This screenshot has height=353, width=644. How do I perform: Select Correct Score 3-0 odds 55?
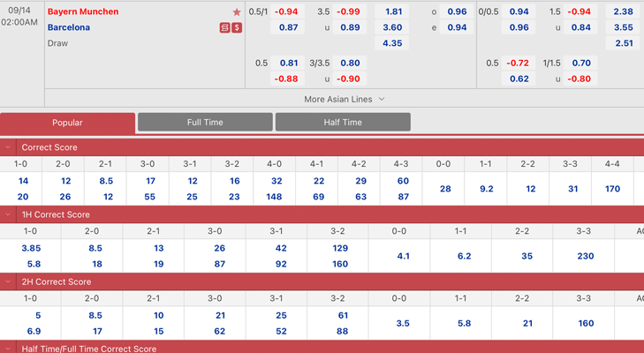click(x=149, y=197)
